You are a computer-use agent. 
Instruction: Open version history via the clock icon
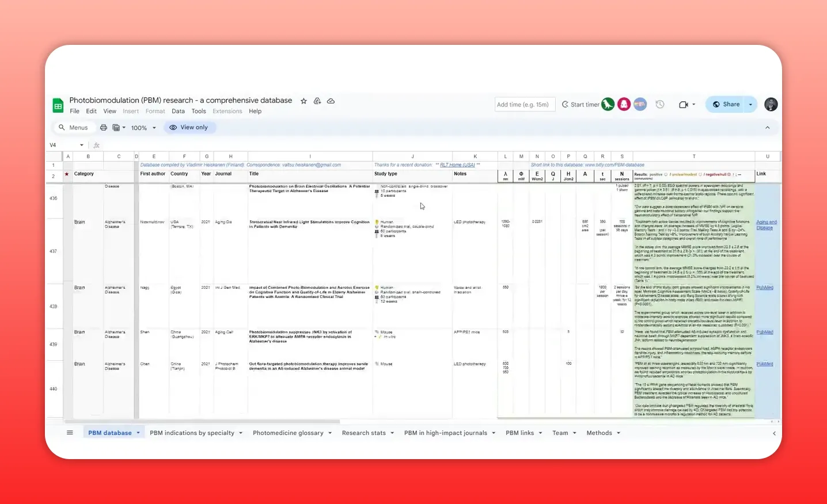(660, 104)
